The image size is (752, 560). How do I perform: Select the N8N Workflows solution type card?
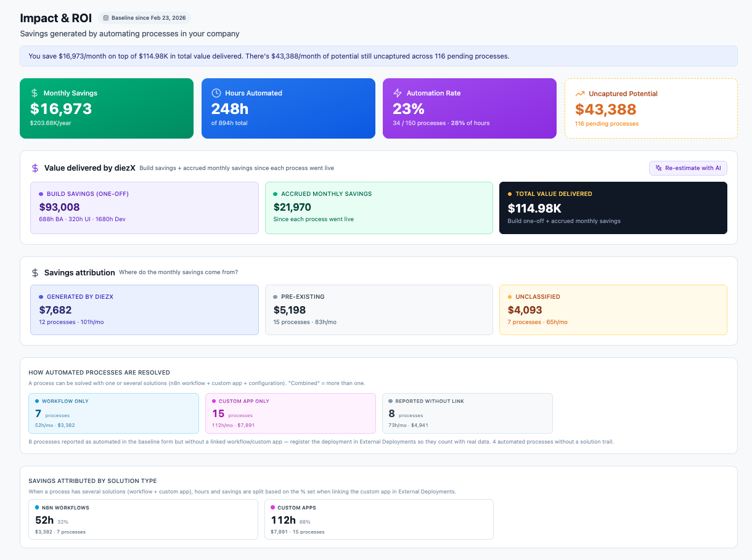(144, 519)
